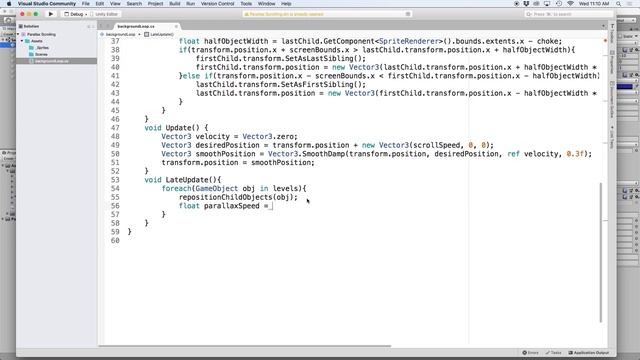This screenshot has height=360, width=640.
Task: Open the Apple menu
Action: [9, 4]
